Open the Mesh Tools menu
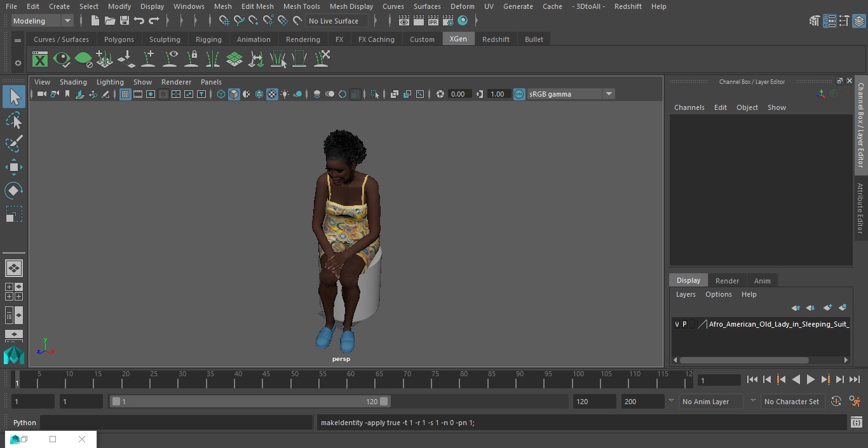This screenshot has width=868, height=448. click(301, 6)
